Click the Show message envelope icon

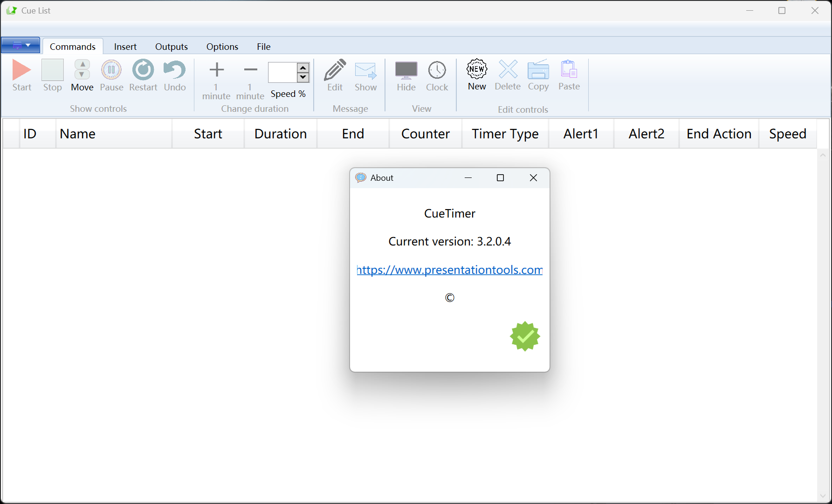coord(365,71)
